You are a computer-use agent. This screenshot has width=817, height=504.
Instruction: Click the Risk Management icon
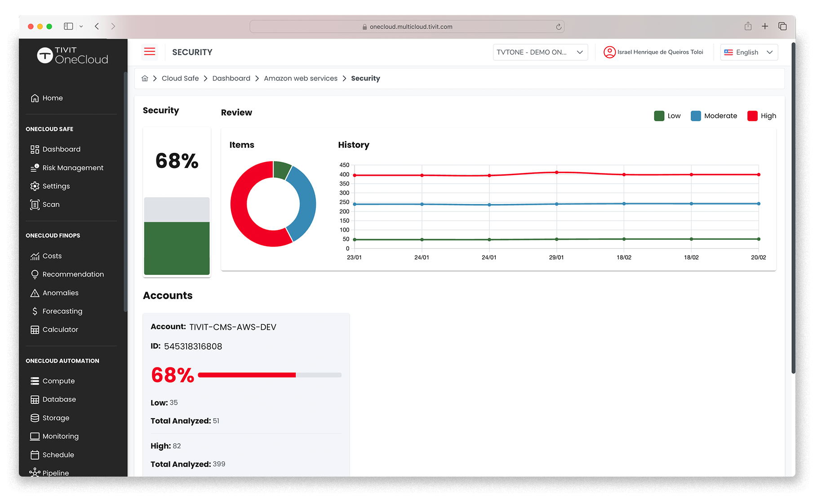point(35,168)
